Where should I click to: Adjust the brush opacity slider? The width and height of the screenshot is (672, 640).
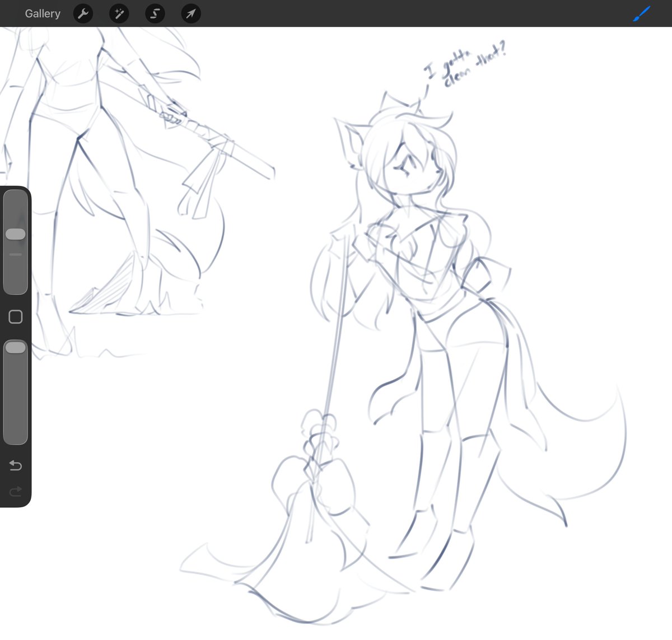[x=16, y=392]
